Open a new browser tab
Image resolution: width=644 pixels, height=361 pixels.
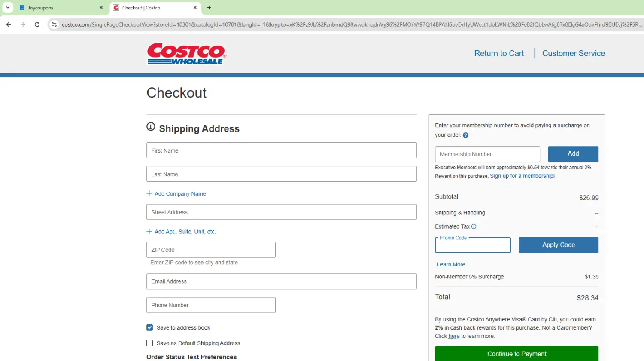pos(209,8)
